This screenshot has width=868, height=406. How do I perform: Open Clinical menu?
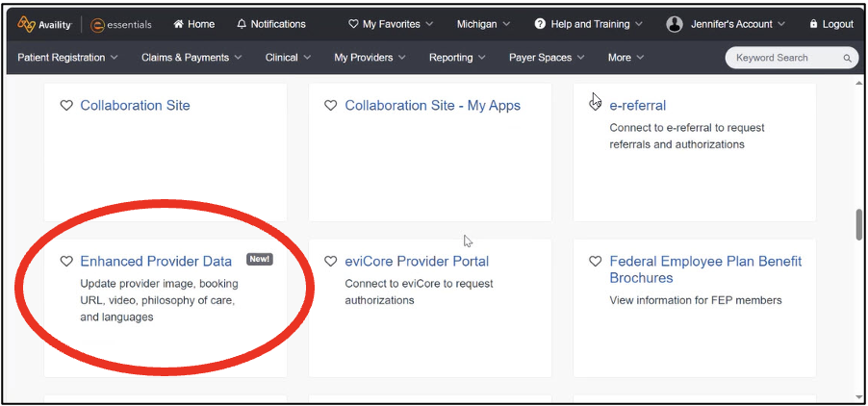click(x=288, y=58)
